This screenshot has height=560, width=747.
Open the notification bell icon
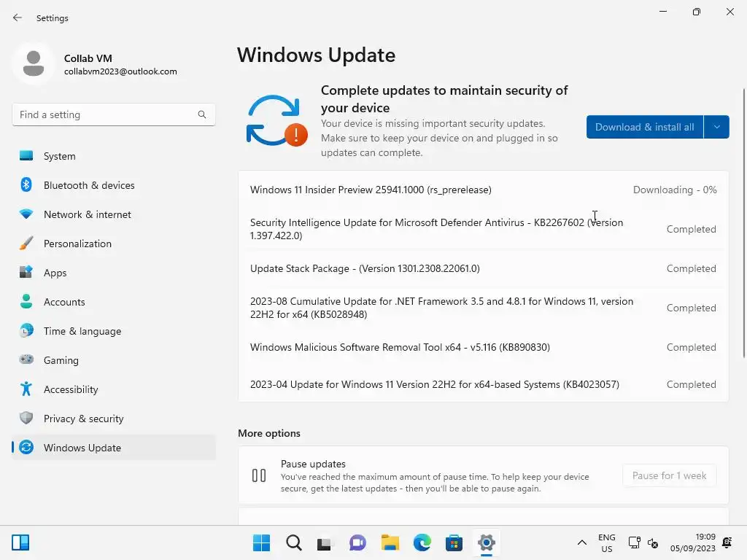click(727, 542)
